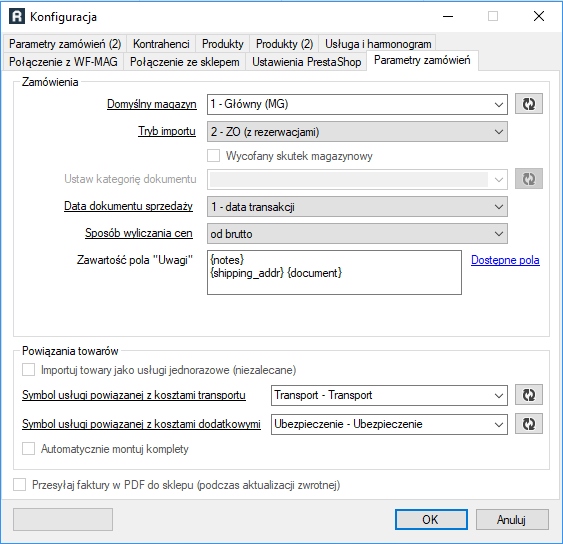This screenshot has height=544, width=563.
Task: Confirm settings with the OK button
Action: [431, 519]
